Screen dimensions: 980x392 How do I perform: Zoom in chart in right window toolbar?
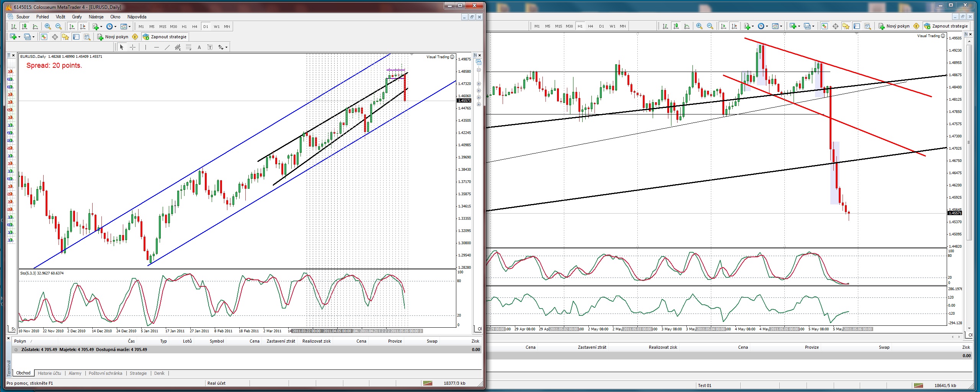699,26
